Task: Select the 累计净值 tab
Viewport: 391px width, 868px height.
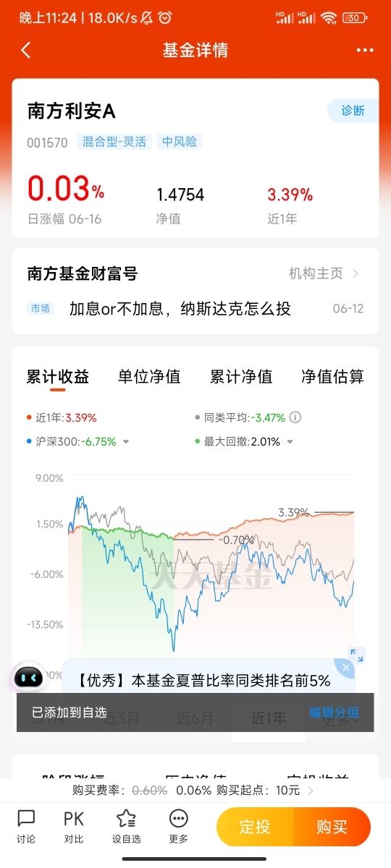Action: tap(241, 376)
